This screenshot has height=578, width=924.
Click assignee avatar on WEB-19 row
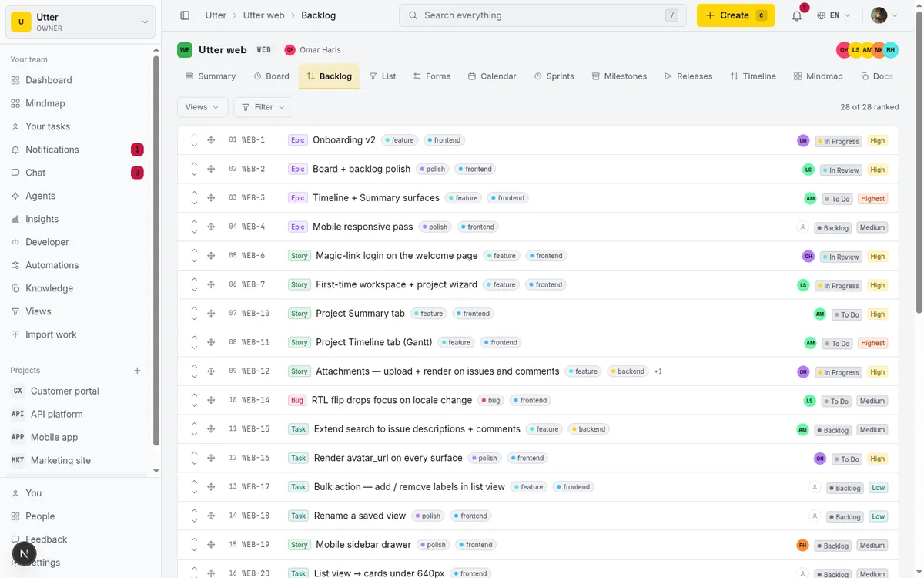tap(802, 546)
